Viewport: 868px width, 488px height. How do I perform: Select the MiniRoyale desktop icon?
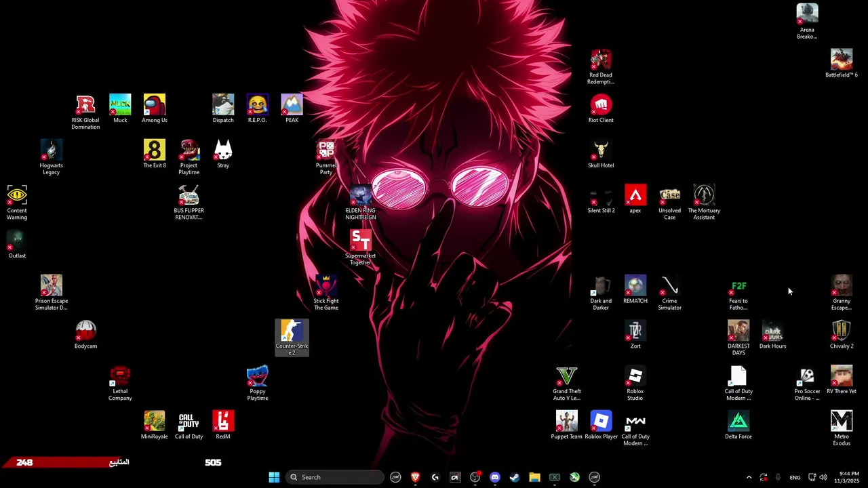(155, 425)
